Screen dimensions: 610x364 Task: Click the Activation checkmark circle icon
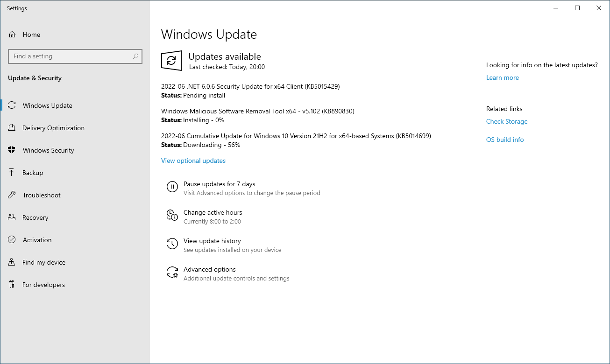point(12,240)
